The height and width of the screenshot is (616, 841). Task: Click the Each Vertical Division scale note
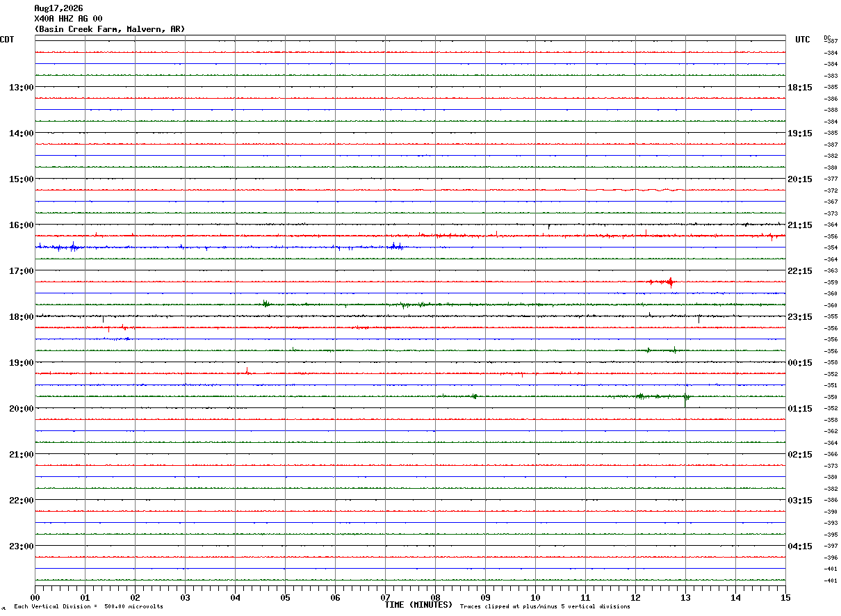(x=88, y=607)
